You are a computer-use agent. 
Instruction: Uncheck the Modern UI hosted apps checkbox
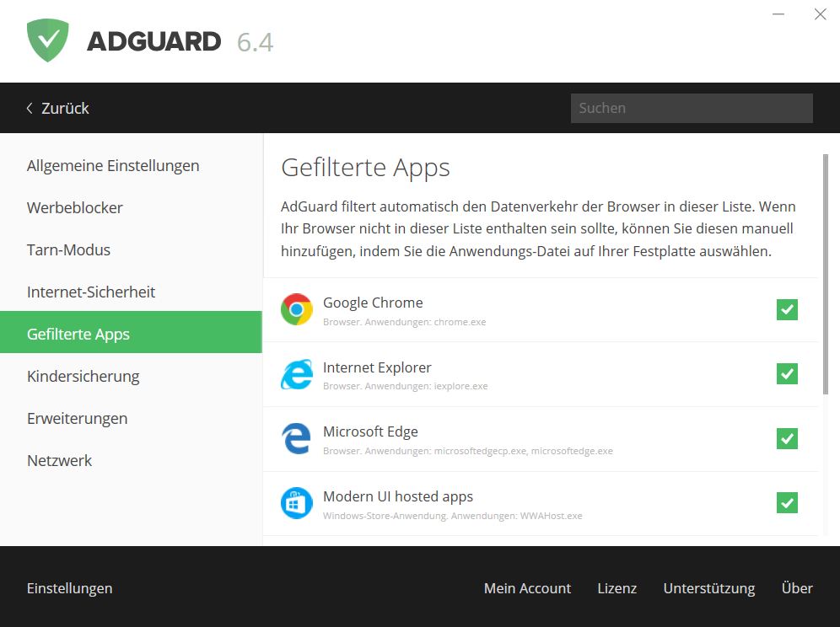[787, 503]
